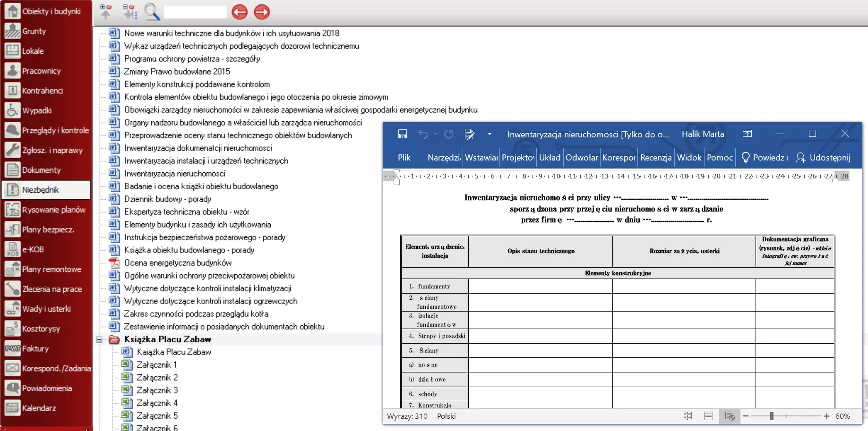Open Zlecenia na prace

click(x=46, y=289)
